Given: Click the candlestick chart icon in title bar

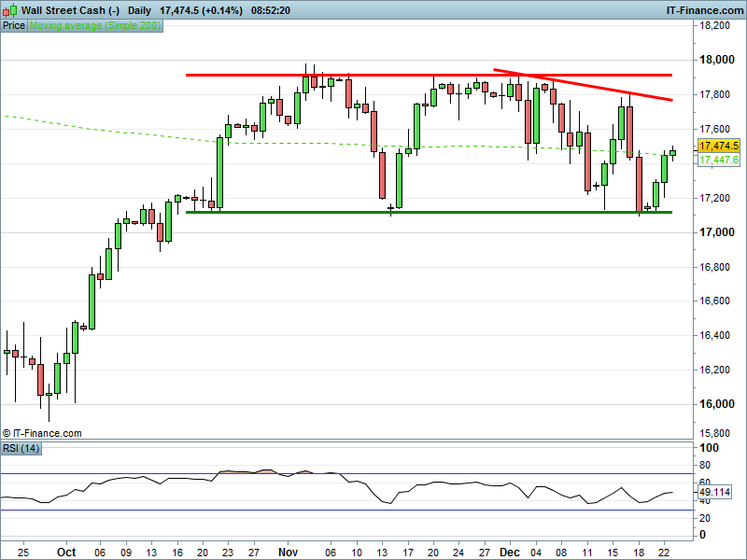Looking at the screenshot, I should 9,10.
